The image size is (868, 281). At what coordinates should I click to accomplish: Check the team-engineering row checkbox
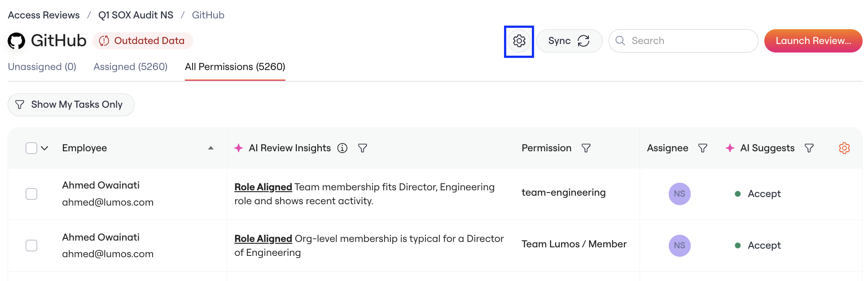click(x=31, y=194)
